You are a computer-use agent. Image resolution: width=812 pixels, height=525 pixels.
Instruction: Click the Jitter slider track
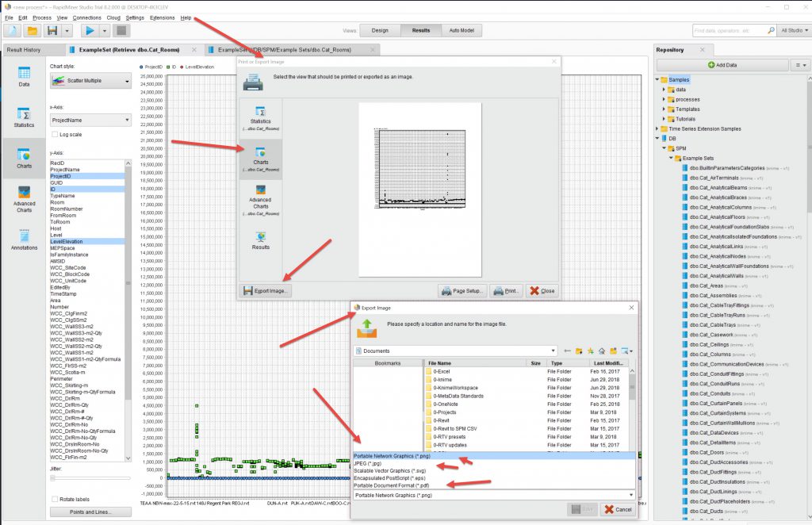tap(90, 478)
